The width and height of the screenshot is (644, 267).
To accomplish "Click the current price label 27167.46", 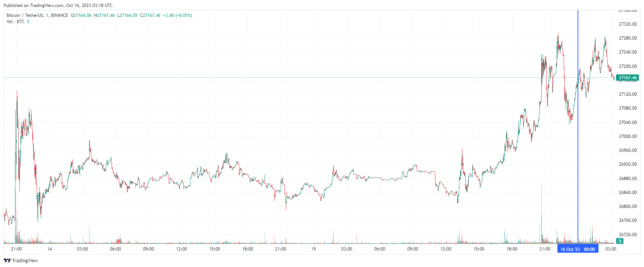I will pyautogui.click(x=627, y=78).
